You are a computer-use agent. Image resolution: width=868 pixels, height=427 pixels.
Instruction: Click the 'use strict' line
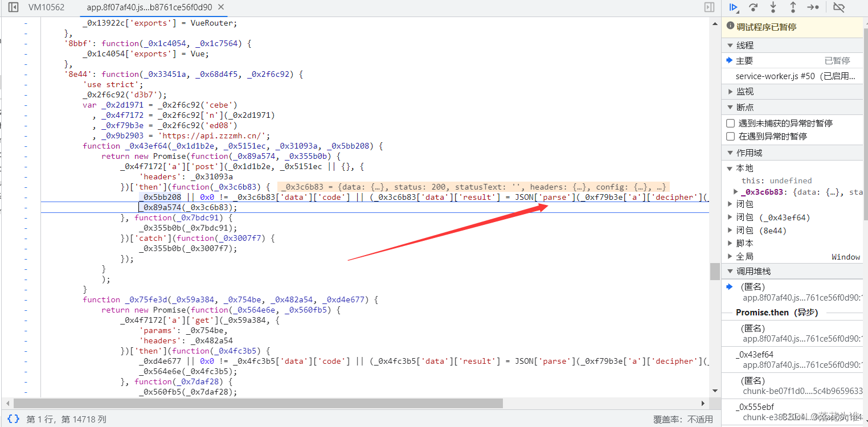113,84
